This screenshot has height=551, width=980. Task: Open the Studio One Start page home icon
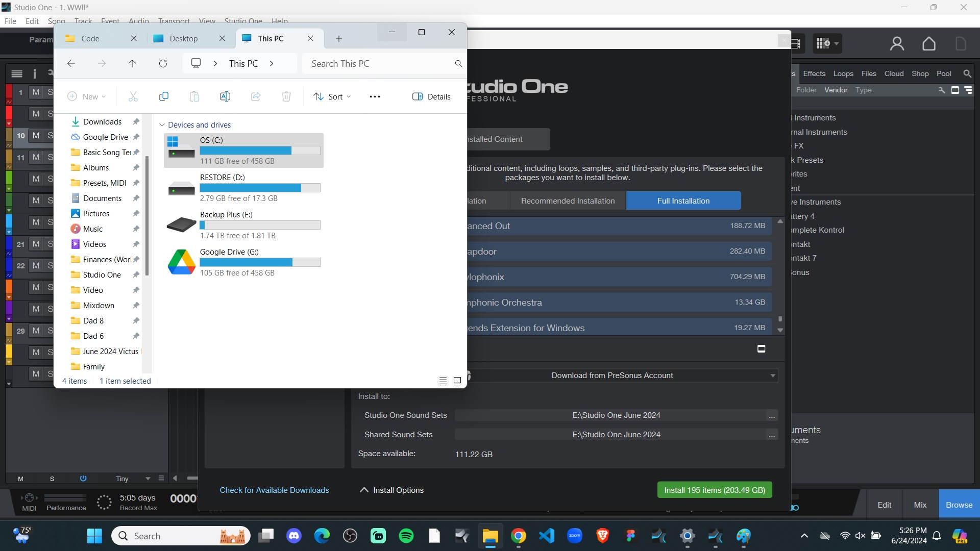click(x=929, y=43)
